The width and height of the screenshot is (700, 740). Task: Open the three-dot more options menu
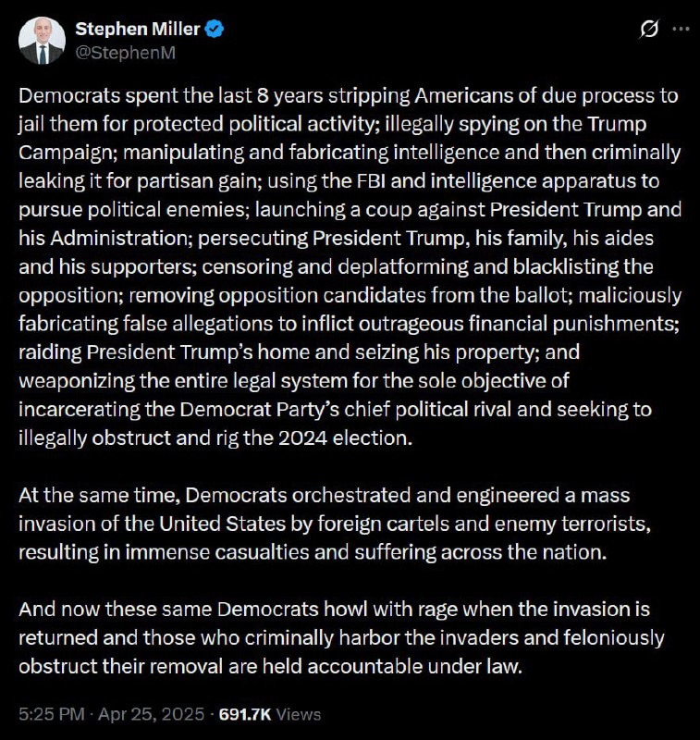[x=681, y=30]
